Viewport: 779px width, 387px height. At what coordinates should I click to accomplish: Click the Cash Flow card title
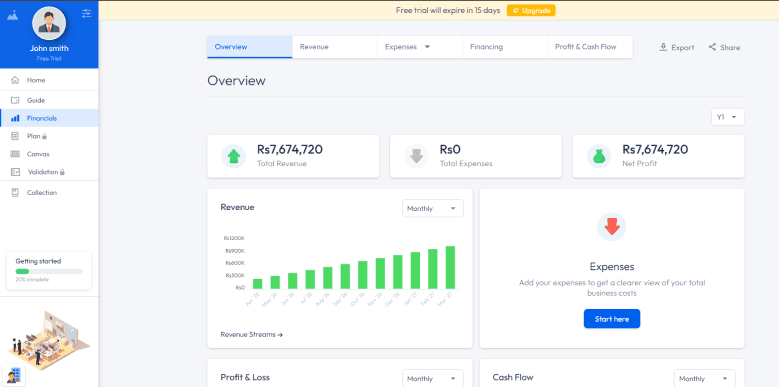pos(513,377)
